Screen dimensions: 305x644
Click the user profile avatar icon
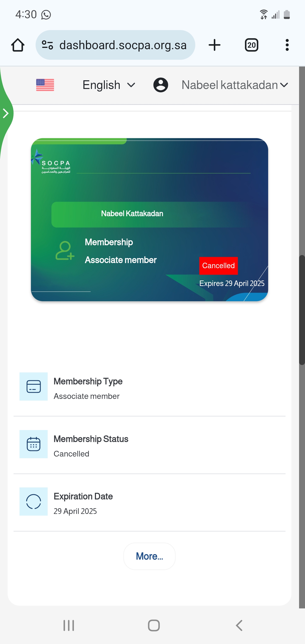[161, 85]
